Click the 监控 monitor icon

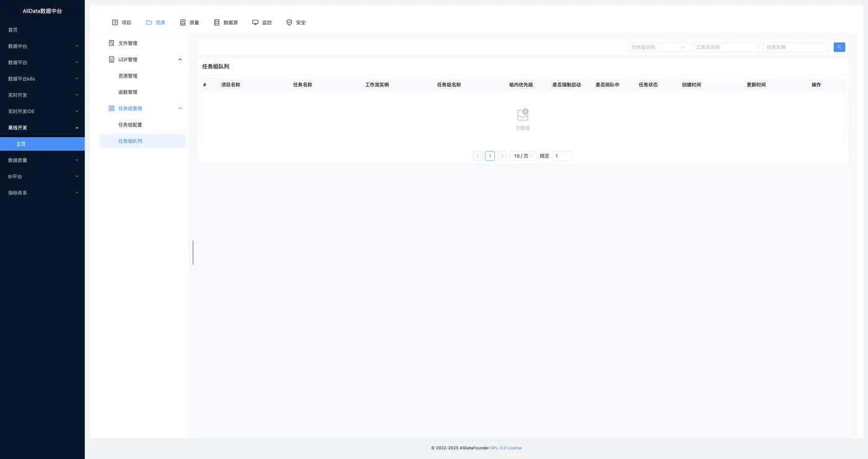[x=255, y=22]
